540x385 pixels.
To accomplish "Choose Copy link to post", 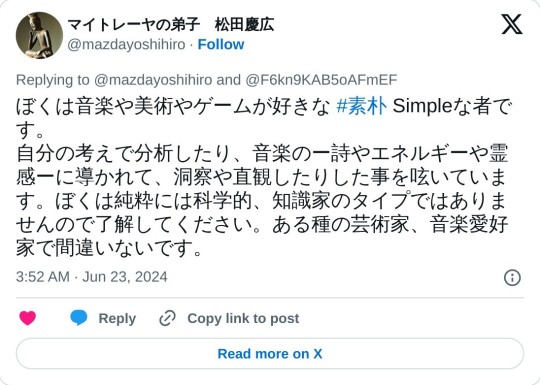I will pos(243,319).
